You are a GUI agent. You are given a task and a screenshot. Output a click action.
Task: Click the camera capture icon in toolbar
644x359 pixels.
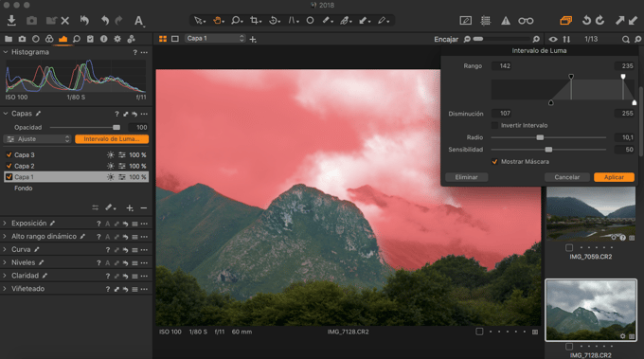tap(31, 21)
